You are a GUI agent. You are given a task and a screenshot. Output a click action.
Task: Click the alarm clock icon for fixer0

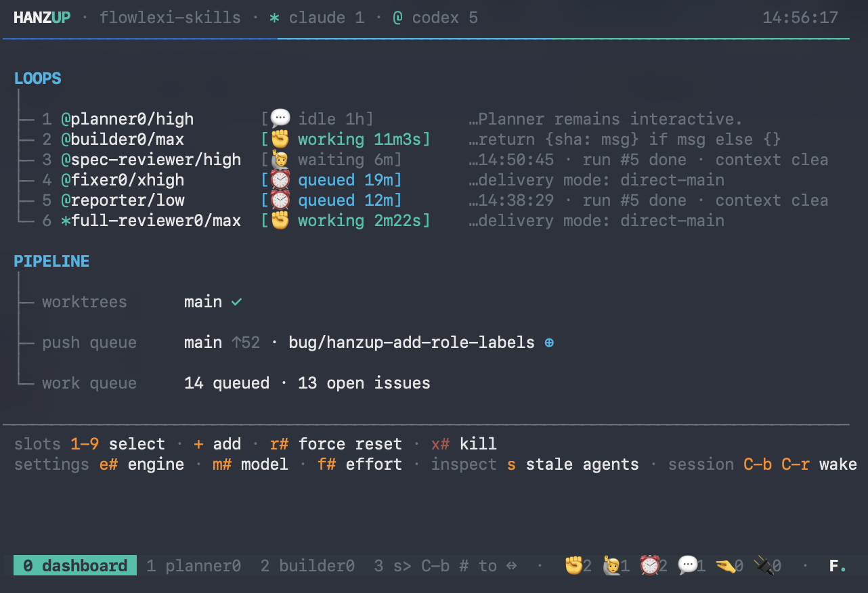[x=280, y=180]
